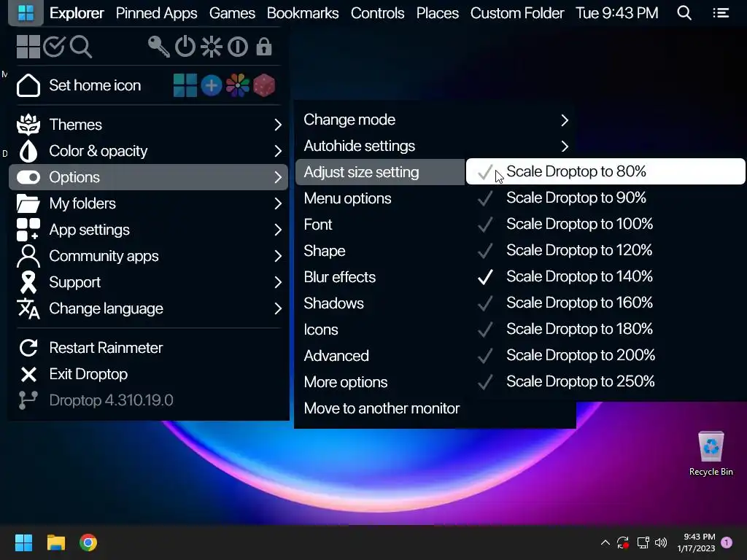747x560 pixels.
Task: Expand the Community apps submenu
Action: (148, 256)
